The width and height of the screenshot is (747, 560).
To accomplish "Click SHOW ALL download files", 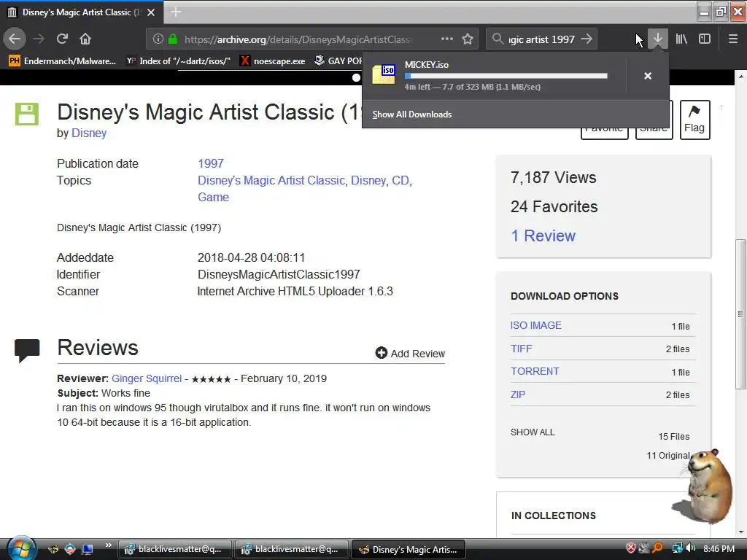I will 533,432.
